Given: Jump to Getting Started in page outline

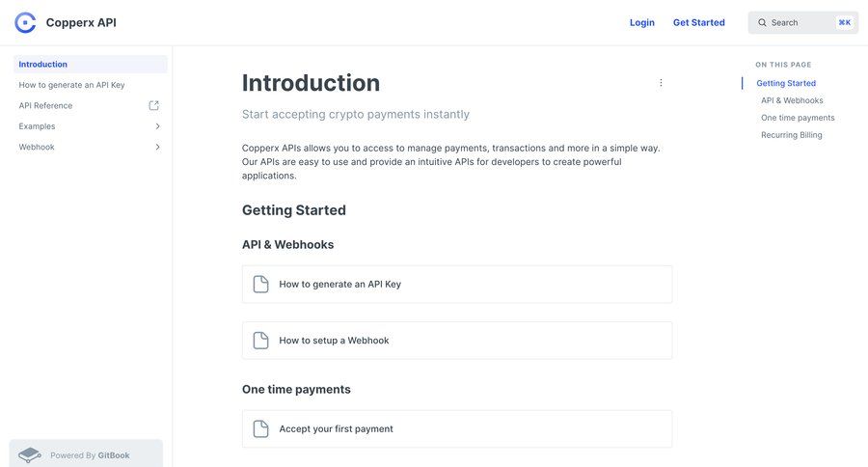Looking at the screenshot, I should click(786, 84).
